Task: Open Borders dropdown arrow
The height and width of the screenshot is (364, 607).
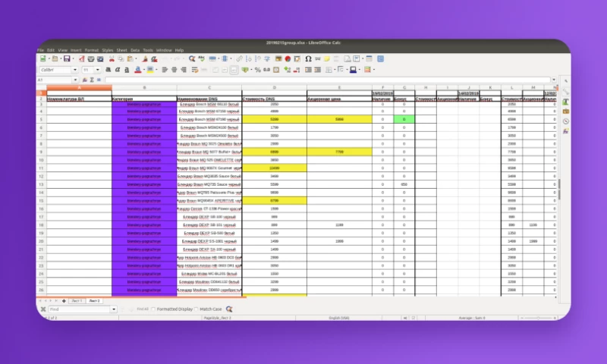Action: pyautogui.click(x=334, y=70)
